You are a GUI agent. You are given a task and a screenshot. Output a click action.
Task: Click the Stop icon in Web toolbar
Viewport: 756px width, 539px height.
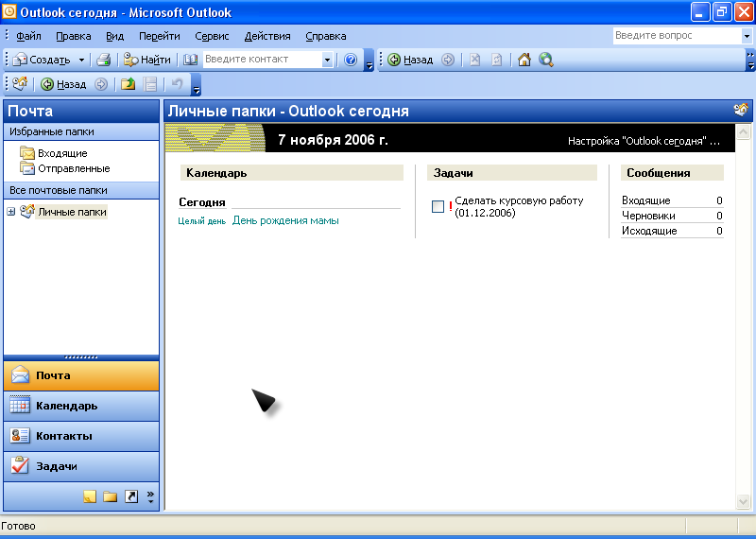pyautogui.click(x=475, y=60)
